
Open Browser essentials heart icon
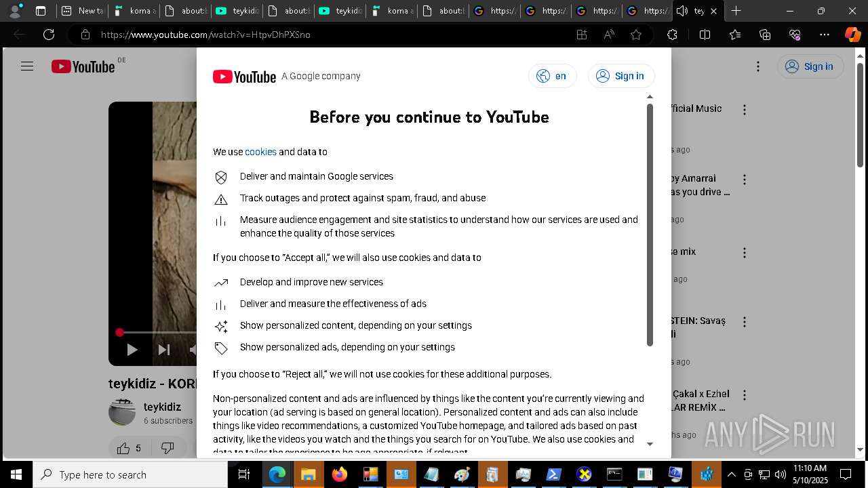tap(795, 35)
